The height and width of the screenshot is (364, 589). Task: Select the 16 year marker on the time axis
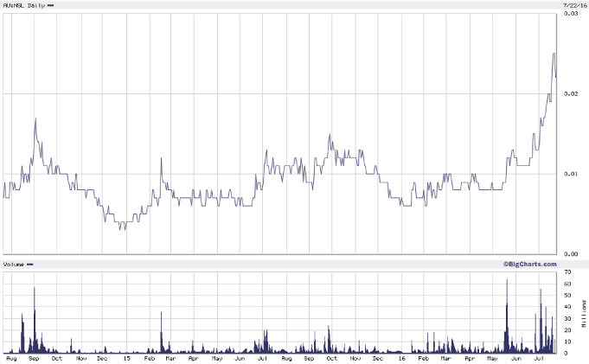(x=401, y=357)
